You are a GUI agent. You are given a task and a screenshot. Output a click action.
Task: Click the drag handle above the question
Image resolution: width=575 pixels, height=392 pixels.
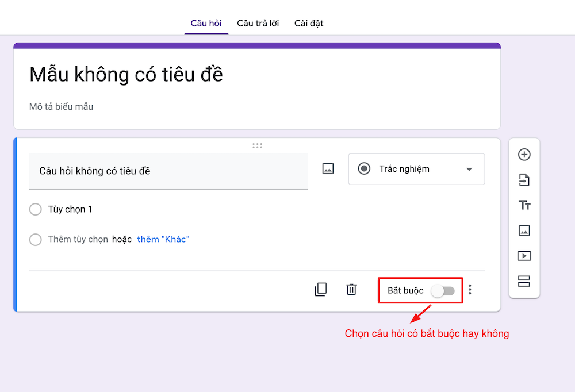(257, 145)
